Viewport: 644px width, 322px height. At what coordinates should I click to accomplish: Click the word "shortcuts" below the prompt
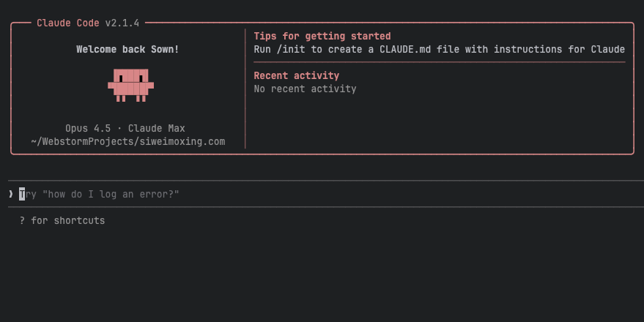click(x=79, y=220)
